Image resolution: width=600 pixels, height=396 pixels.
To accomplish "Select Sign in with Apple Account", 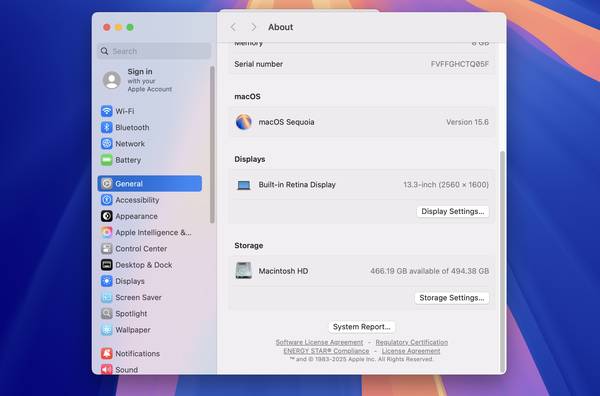I will (150, 80).
